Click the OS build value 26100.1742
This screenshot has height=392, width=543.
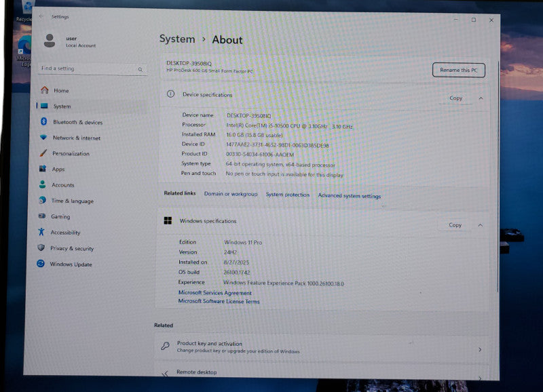pos(236,272)
